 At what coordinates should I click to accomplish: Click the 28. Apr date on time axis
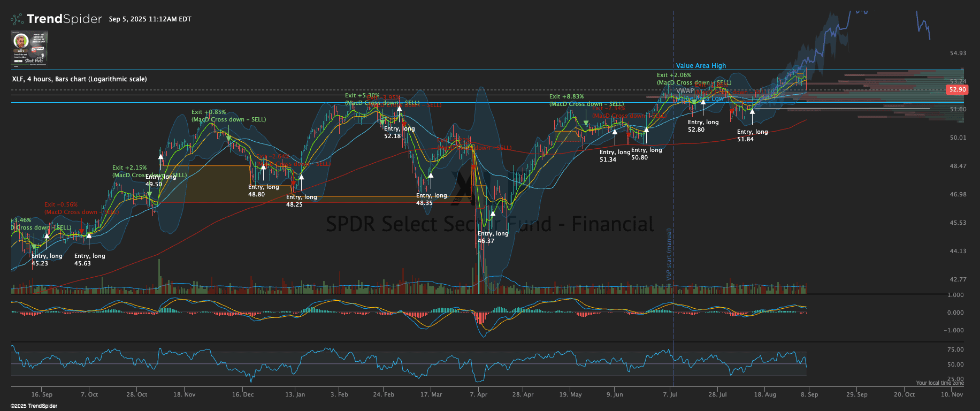[x=523, y=394]
